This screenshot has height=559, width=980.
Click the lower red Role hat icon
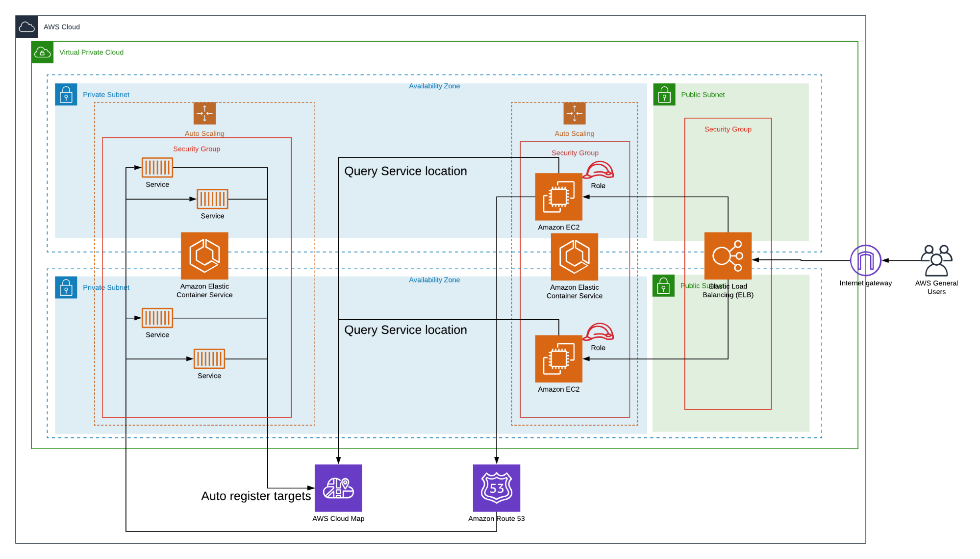pyautogui.click(x=598, y=332)
